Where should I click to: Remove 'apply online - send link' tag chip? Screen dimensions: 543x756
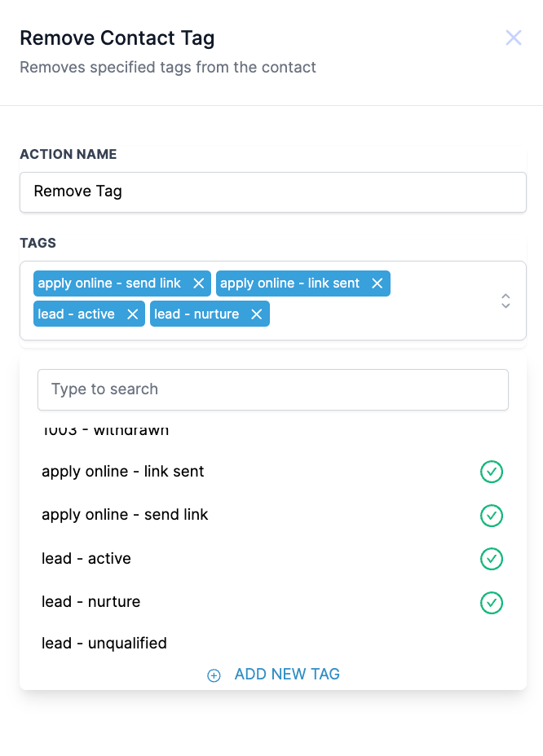coord(198,283)
